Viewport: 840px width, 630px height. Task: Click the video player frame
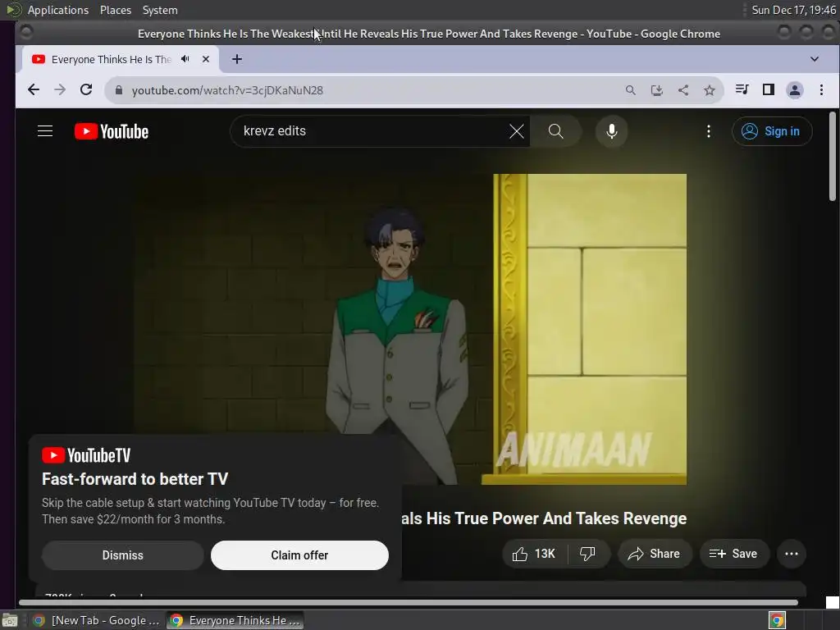click(x=410, y=329)
